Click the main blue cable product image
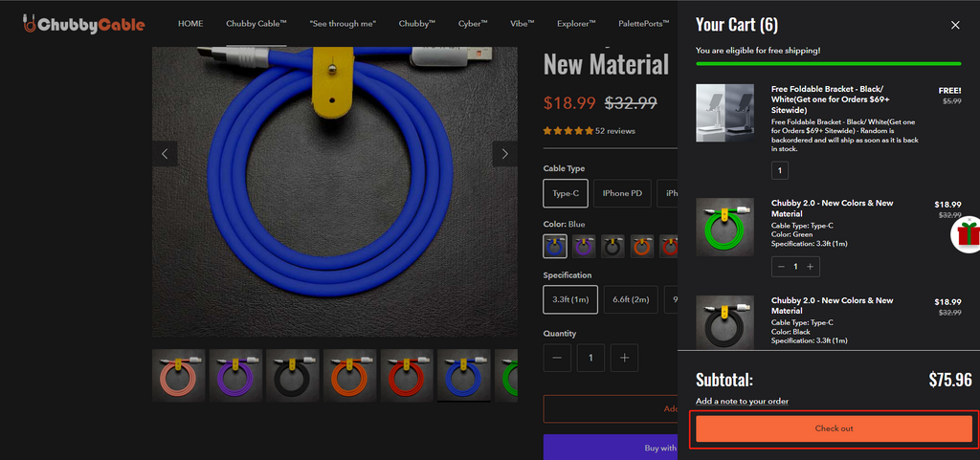Viewport: 980px width, 460px height. point(334,191)
